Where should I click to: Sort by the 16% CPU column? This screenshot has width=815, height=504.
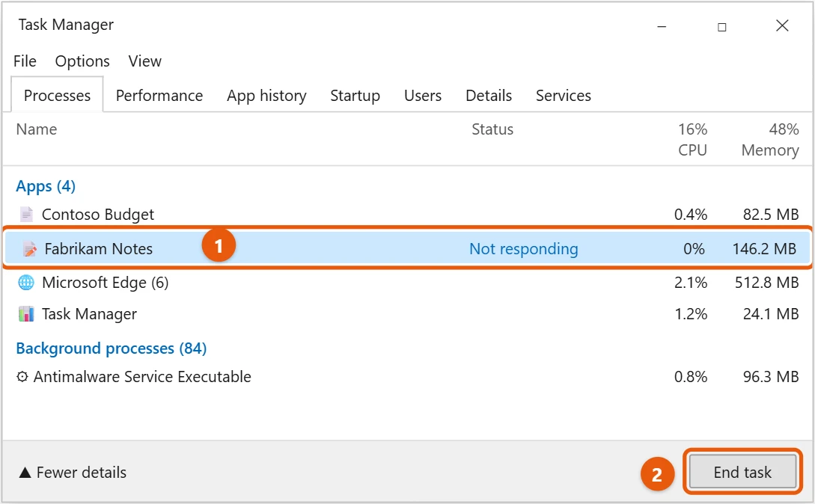(x=692, y=139)
